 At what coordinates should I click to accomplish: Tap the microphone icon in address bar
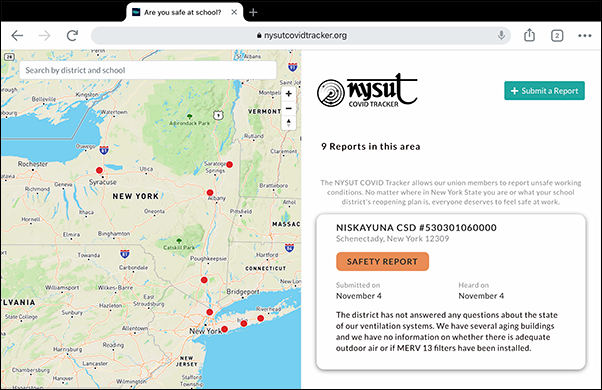[501, 35]
